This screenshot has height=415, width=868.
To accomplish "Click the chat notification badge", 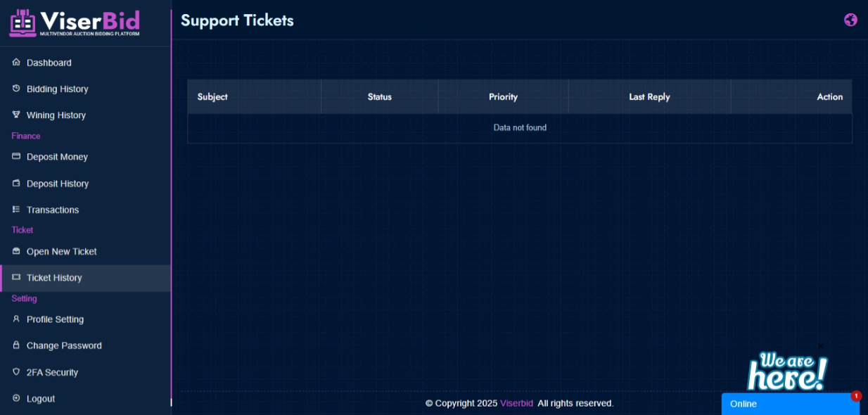I will 856,396.
